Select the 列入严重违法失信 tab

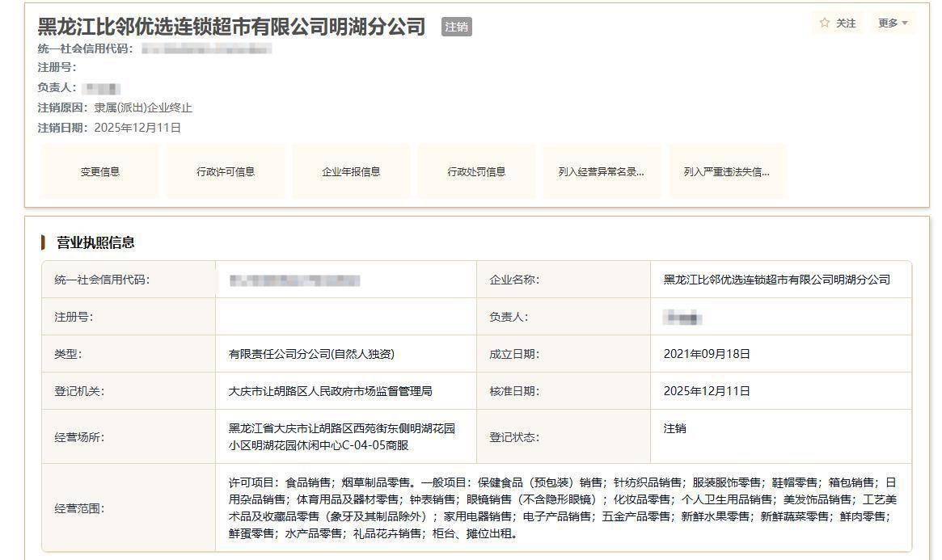pyautogui.click(x=728, y=171)
